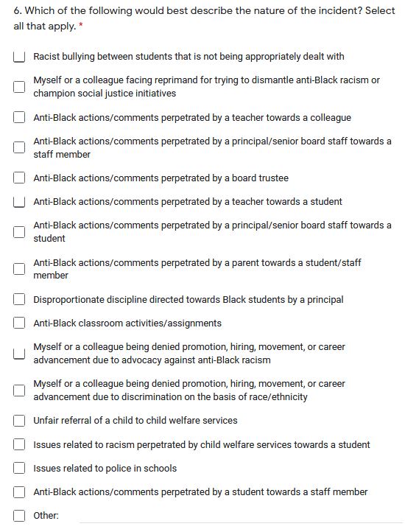Tick 'perpetrated by a teacher towards a student'
This screenshot has height=532, width=405.
click(x=19, y=202)
